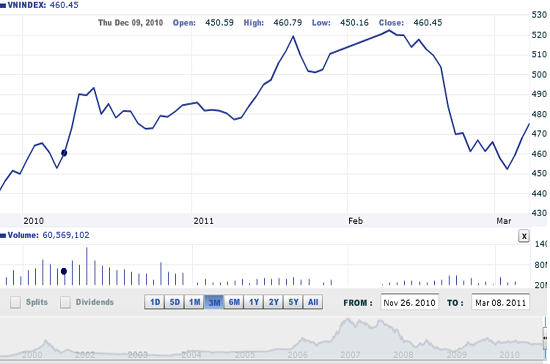Click the 2010 label on the main time axis
Viewport: 550px width, 364px height.
pyautogui.click(x=34, y=221)
